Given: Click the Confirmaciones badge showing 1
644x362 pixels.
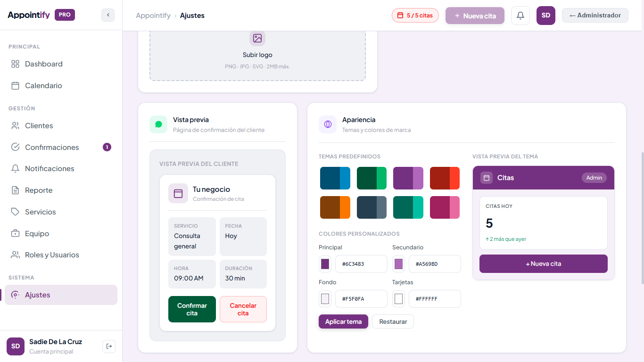Looking at the screenshot, I should pos(107,147).
